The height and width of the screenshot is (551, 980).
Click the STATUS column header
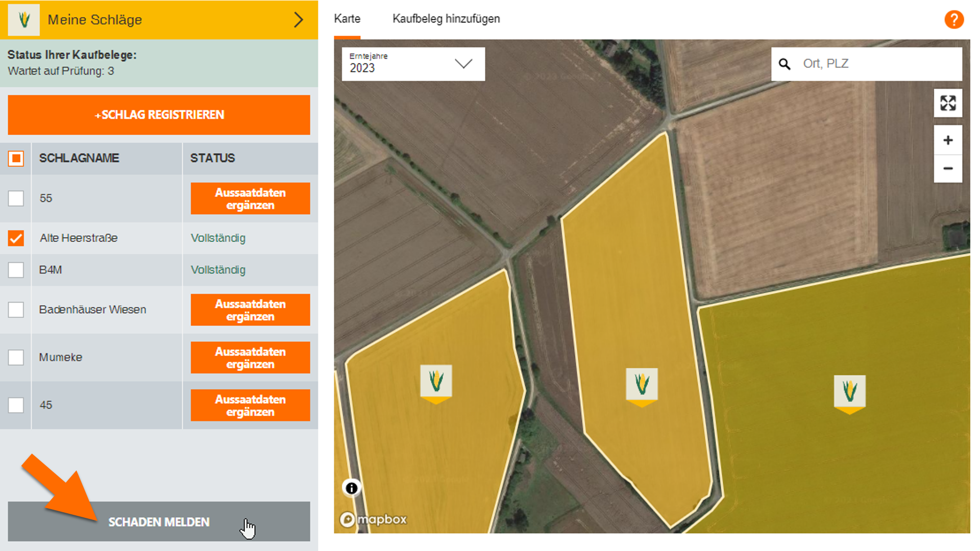pos(212,158)
